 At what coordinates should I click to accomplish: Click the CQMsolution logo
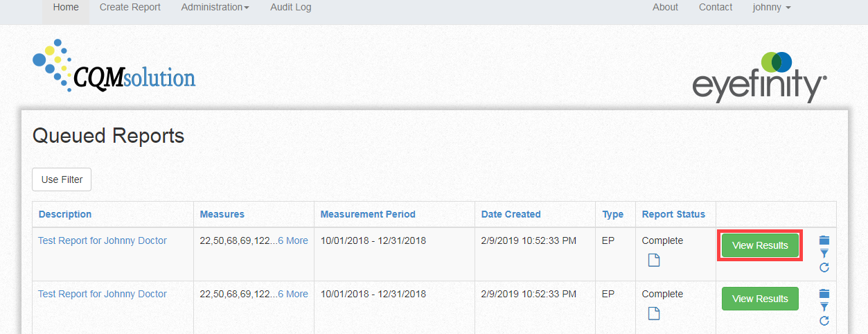pyautogui.click(x=114, y=66)
